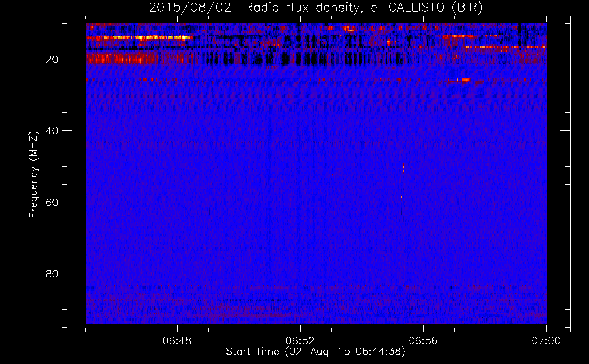Click the 06:48 time tick label
589x364 pixels.
177,341
